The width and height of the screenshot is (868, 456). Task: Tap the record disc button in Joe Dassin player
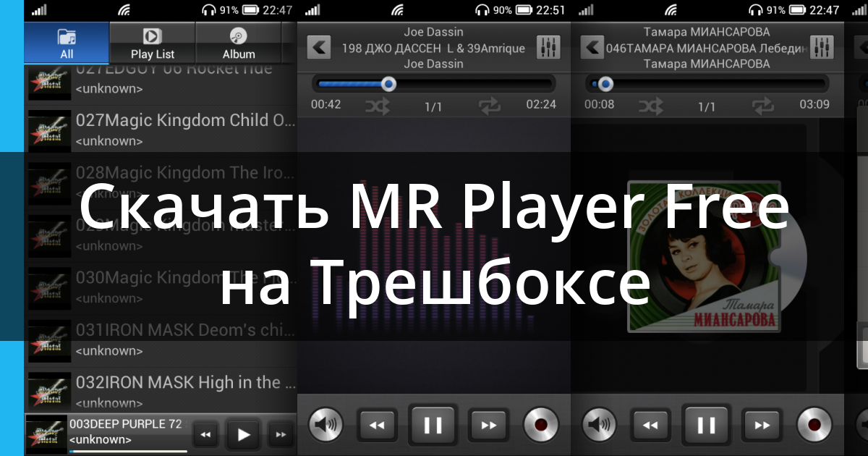(542, 425)
